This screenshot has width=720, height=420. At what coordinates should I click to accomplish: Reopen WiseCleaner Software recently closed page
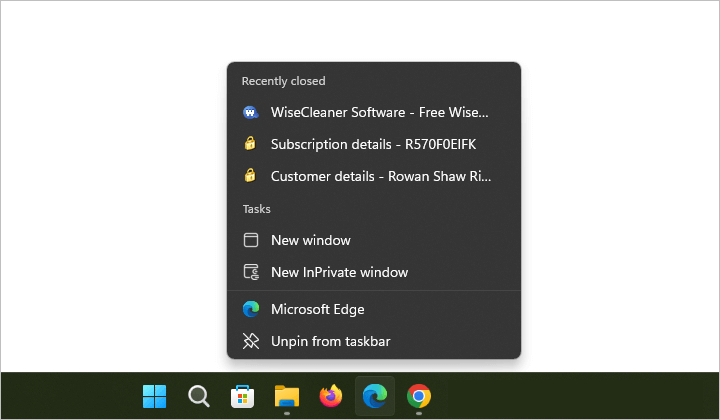[374, 112]
